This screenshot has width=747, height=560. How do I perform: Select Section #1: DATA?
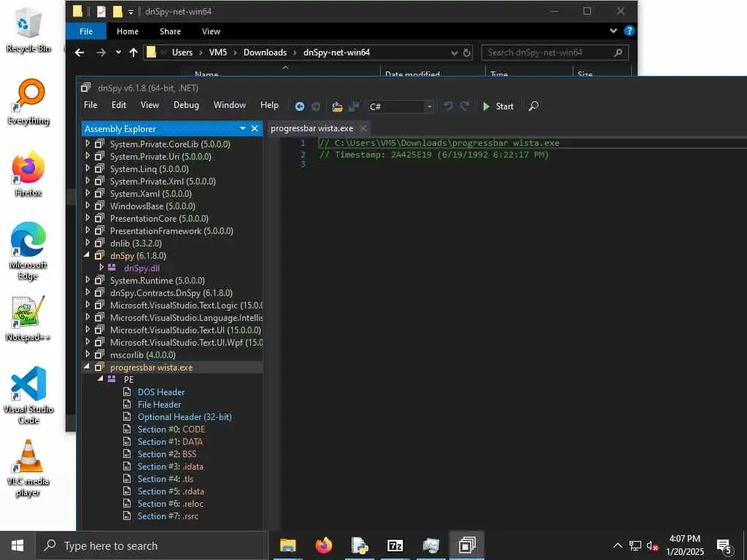click(x=170, y=441)
